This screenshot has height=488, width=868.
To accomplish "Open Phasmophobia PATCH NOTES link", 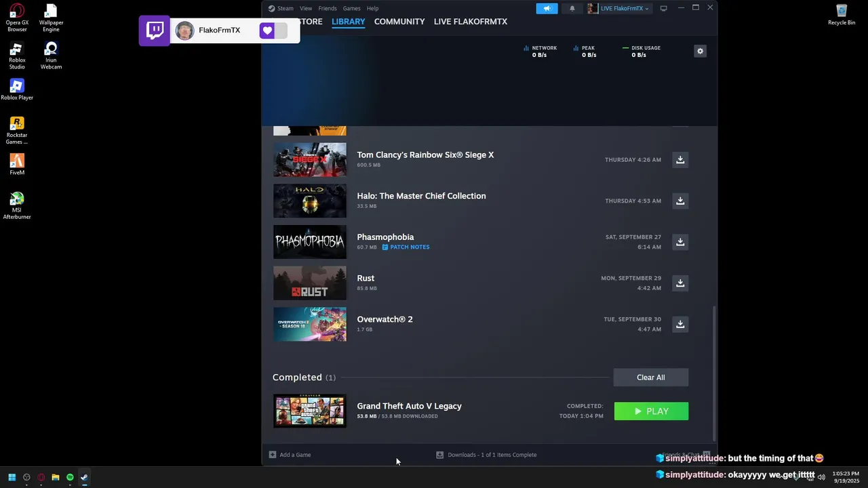I will pyautogui.click(x=406, y=247).
